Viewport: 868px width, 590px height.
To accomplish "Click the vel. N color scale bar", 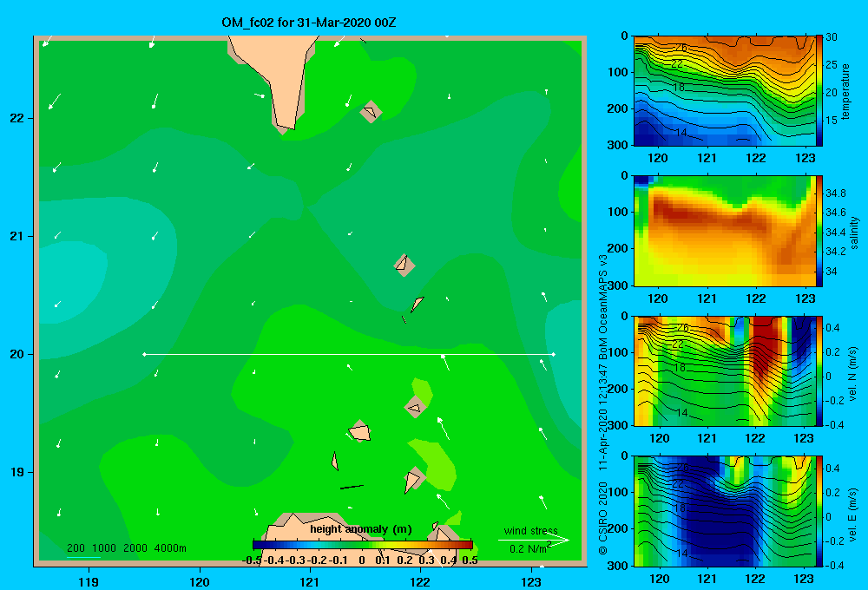I will [x=819, y=370].
